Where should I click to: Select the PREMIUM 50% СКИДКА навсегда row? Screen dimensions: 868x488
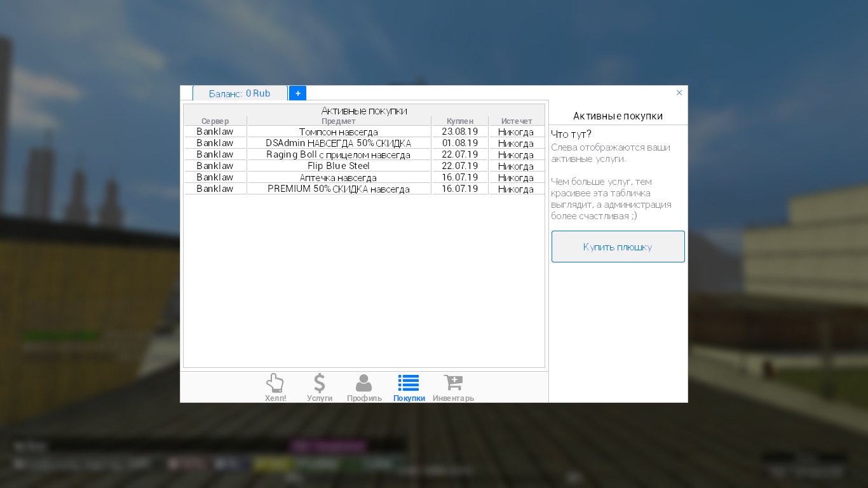click(339, 189)
